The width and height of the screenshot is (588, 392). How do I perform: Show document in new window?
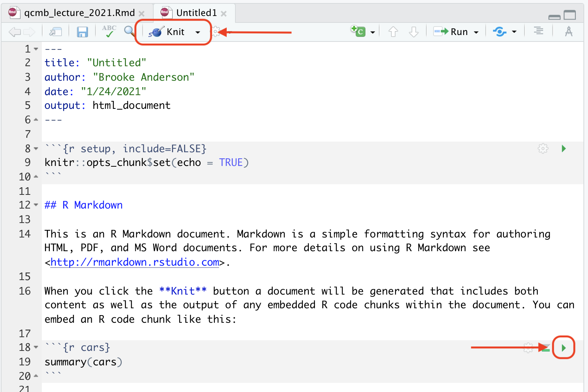(x=56, y=32)
